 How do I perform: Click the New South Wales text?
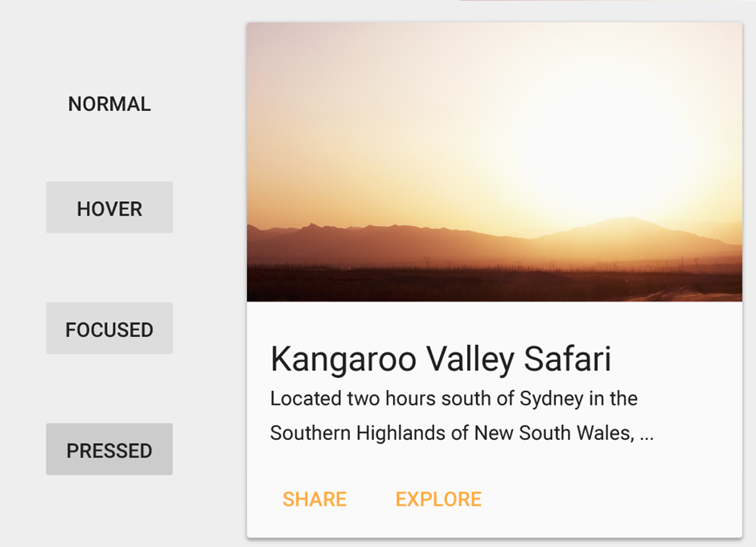pyautogui.click(x=553, y=434)
